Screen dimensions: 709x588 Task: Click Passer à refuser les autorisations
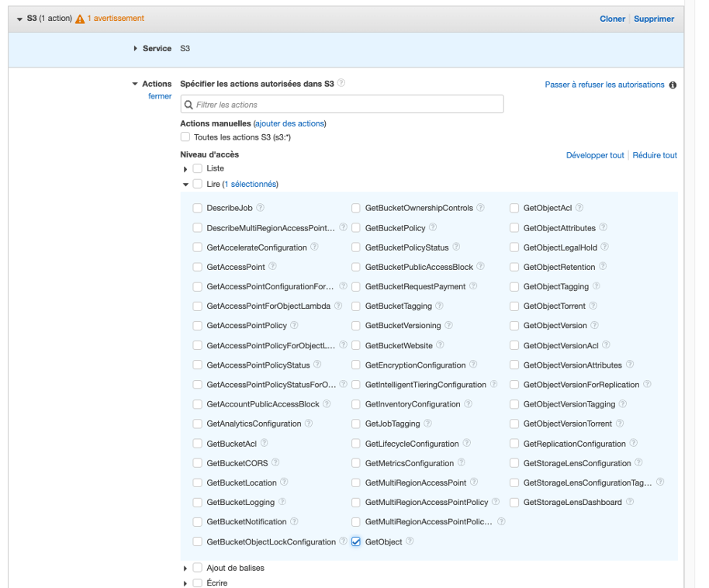tap(604, 85)
